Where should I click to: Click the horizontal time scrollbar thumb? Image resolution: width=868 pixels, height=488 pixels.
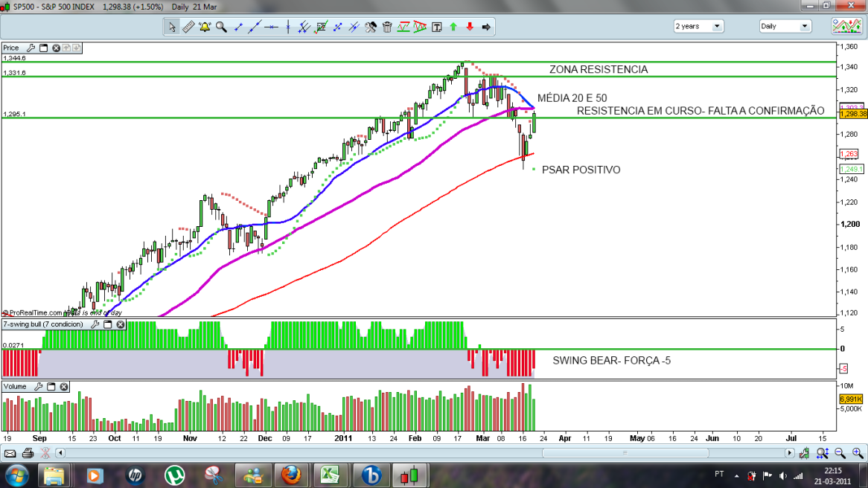coord(625,453)
